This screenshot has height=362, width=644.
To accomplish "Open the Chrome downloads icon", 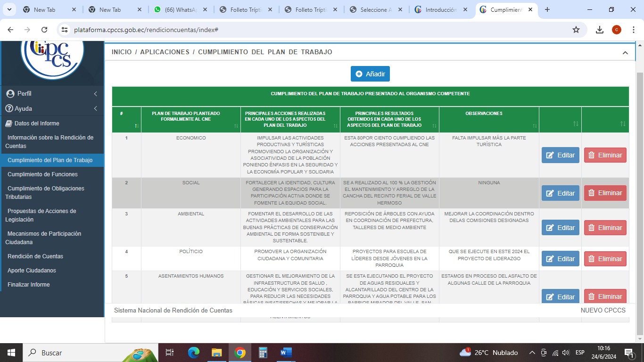I will pos(600,30).
